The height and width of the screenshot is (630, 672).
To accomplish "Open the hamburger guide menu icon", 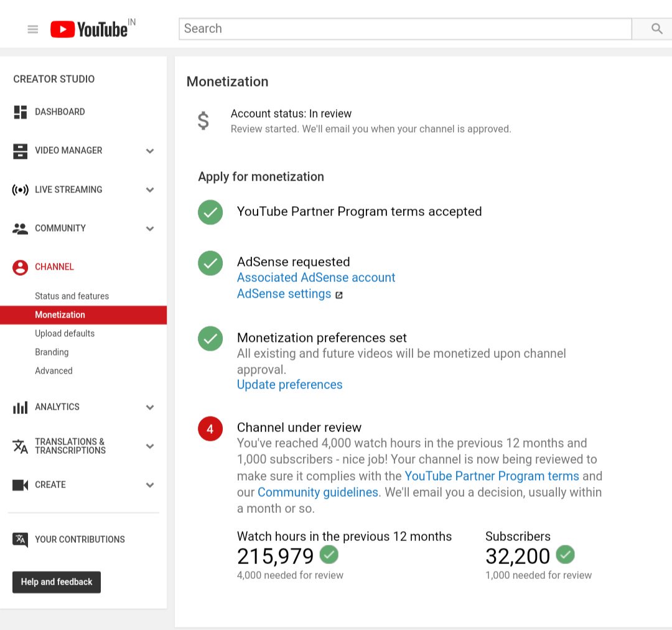I will 32,29.
